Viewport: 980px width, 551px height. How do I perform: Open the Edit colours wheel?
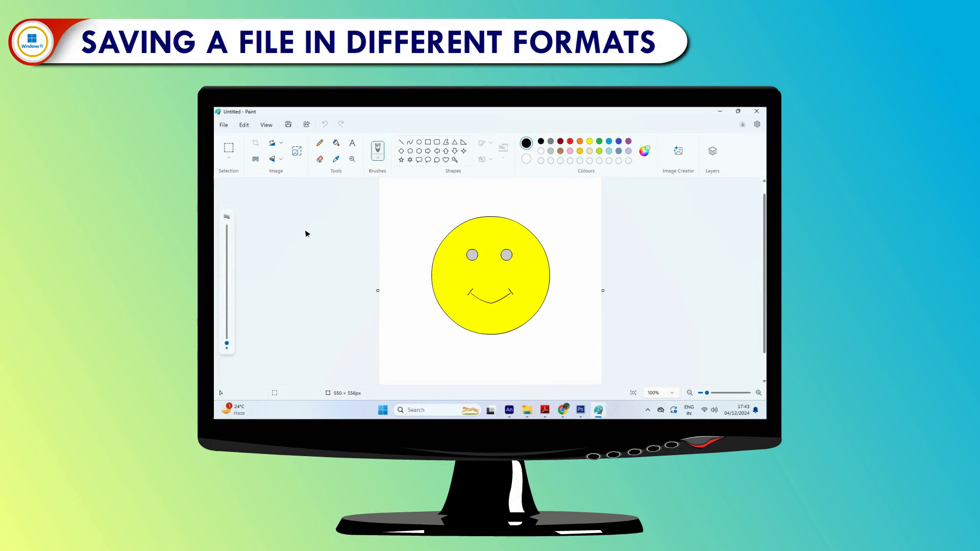(644, 151)
